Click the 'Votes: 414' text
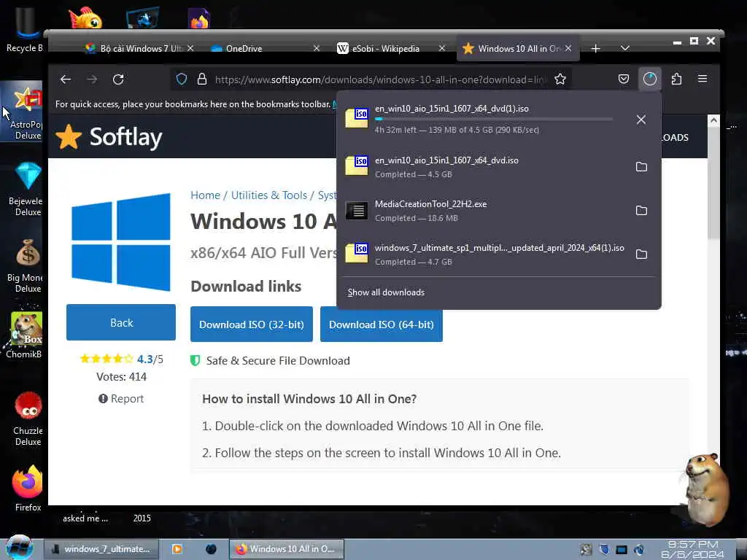This screenshot has height=560, width=747. tap(121, 377)
